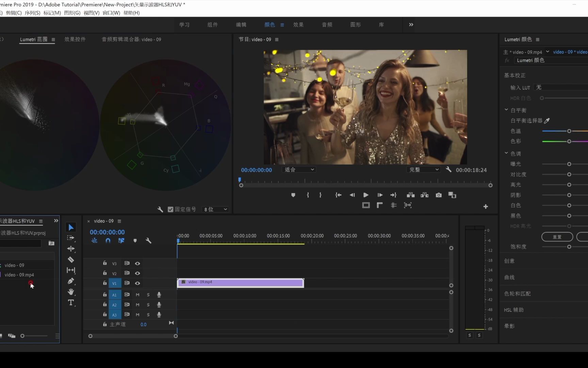Screen dimensions: 588x368
Task: Click the 重置 button in tone section
Action: [557, 237]
